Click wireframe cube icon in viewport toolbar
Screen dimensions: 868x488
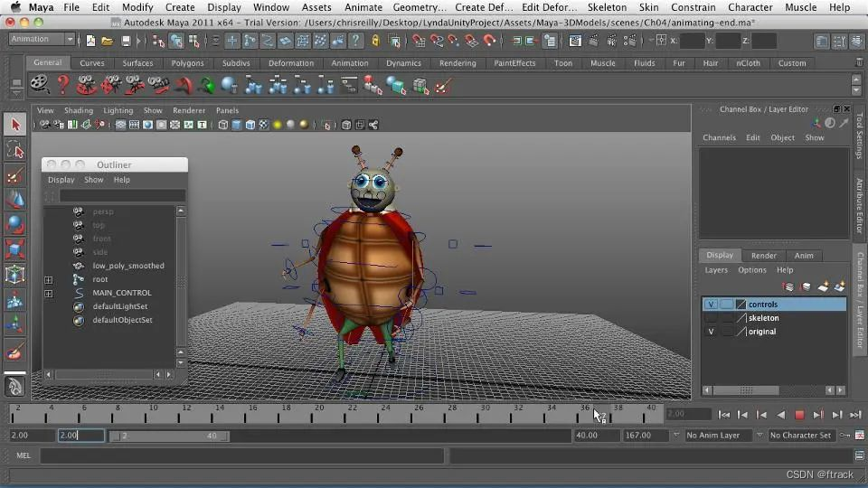(x=222, y=125)
